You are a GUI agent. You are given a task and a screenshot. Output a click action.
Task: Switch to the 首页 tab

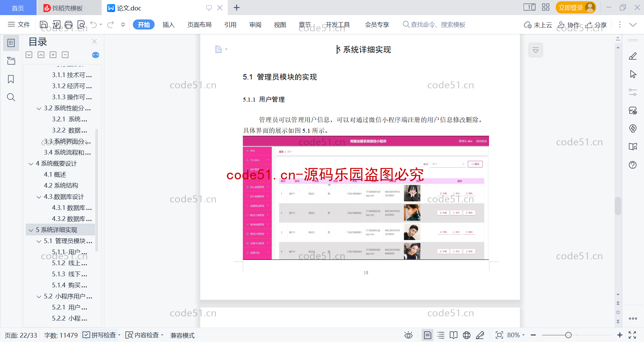18,8
